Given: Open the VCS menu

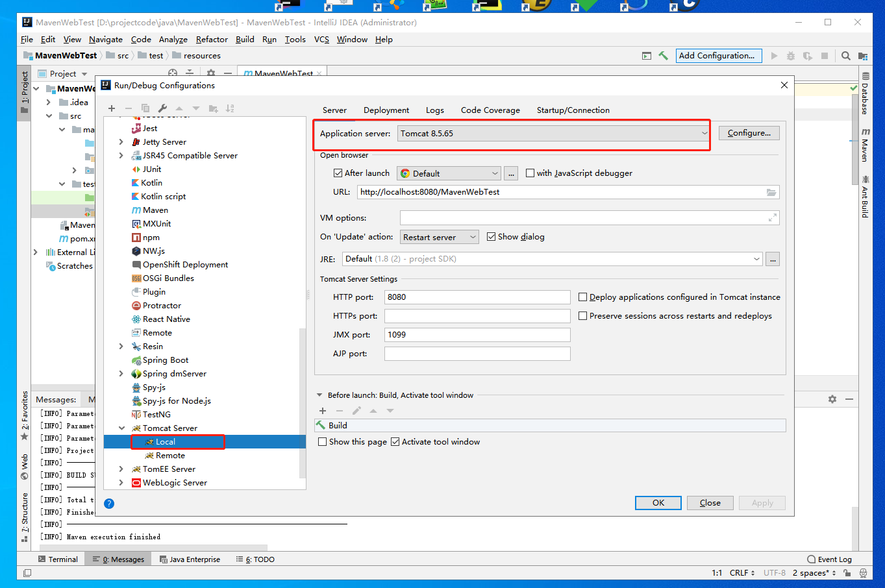Looking at the screenshot, I should click(x=321, y=40).
